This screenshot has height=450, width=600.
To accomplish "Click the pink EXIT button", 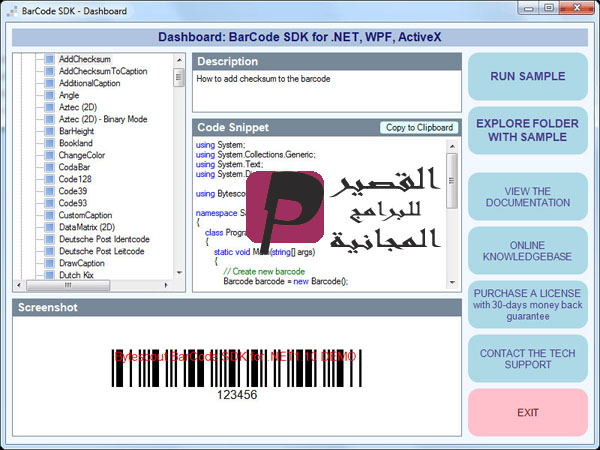I will point(528,412).
